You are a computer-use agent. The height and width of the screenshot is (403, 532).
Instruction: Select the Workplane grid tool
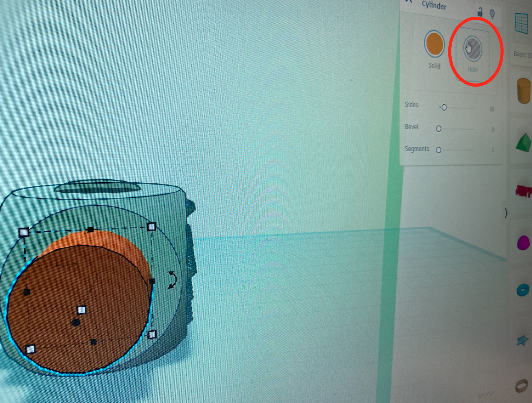coord(522,23)
